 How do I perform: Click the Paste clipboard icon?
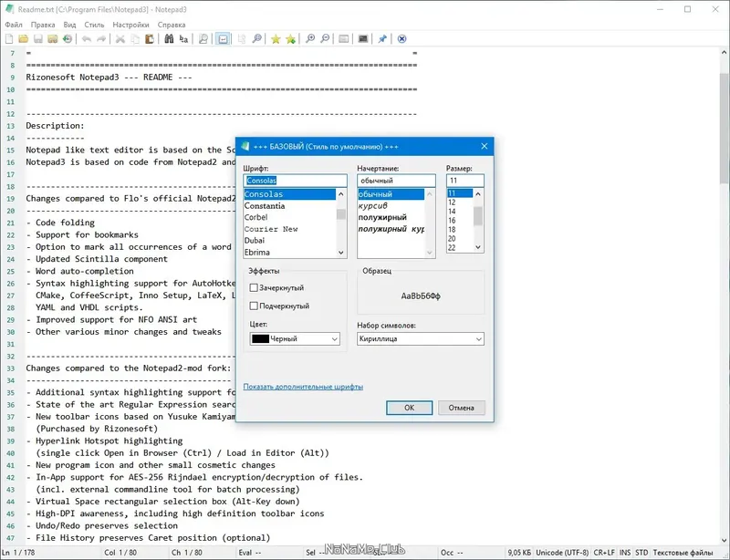pyautogui.click(x=150, y=39)
